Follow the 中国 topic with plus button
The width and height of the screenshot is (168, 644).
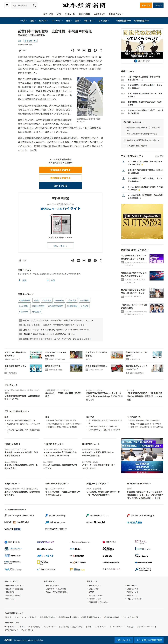pos(48,280)
